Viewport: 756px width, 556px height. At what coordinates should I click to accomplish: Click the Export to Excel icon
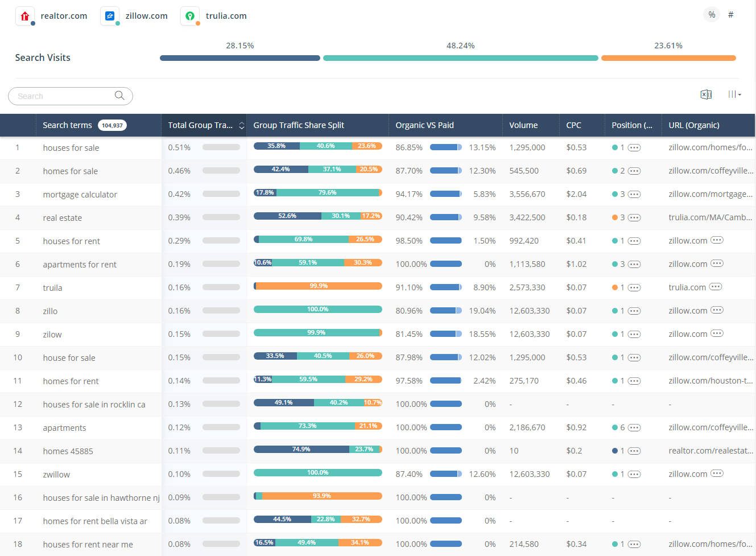706,94
